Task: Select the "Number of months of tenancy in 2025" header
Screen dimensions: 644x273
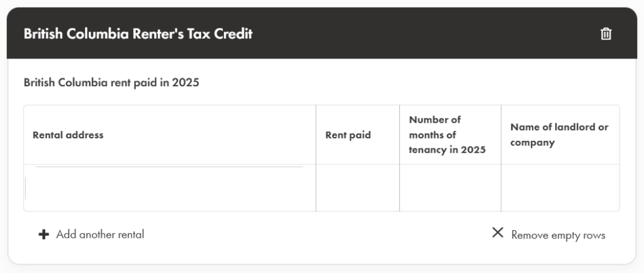Action: [447, 135]
